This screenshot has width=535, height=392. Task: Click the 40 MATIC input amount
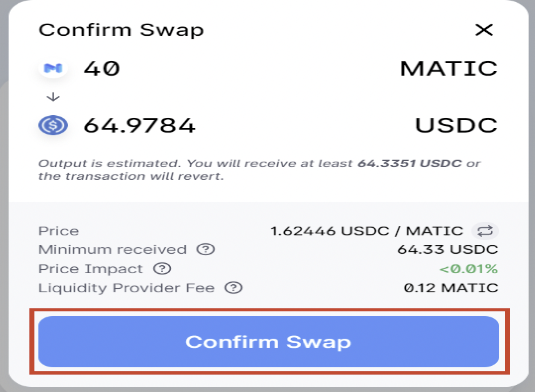tap(102, 68)
